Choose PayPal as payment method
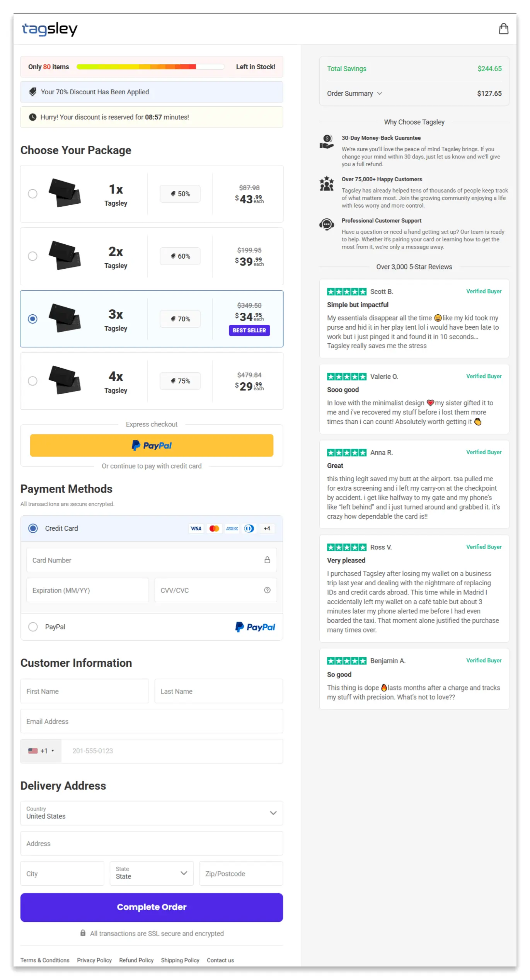Image resolution: width=530 pixels, height=980 pixels. [x=33, y=627]
